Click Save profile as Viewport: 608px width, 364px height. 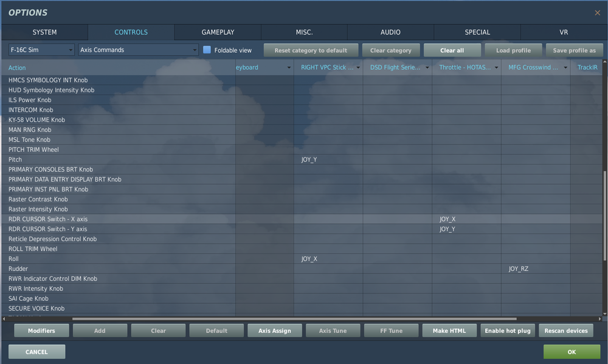click(574, 49)
